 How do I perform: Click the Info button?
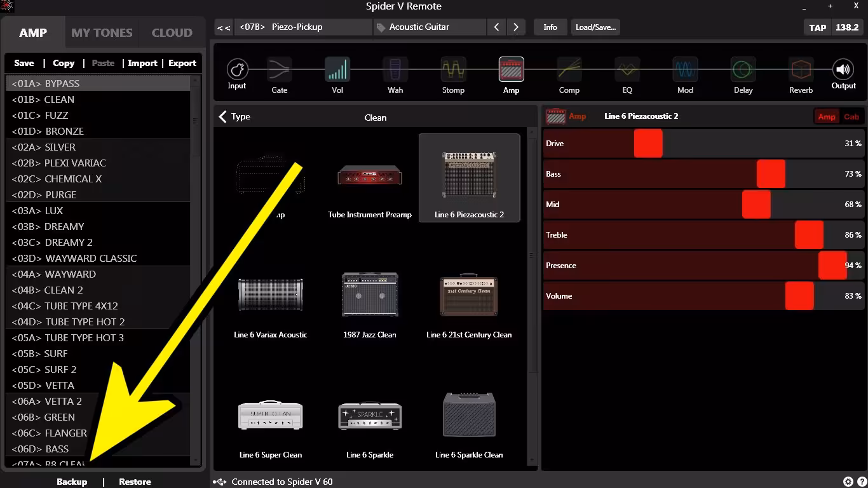click(x=550, y=27)
